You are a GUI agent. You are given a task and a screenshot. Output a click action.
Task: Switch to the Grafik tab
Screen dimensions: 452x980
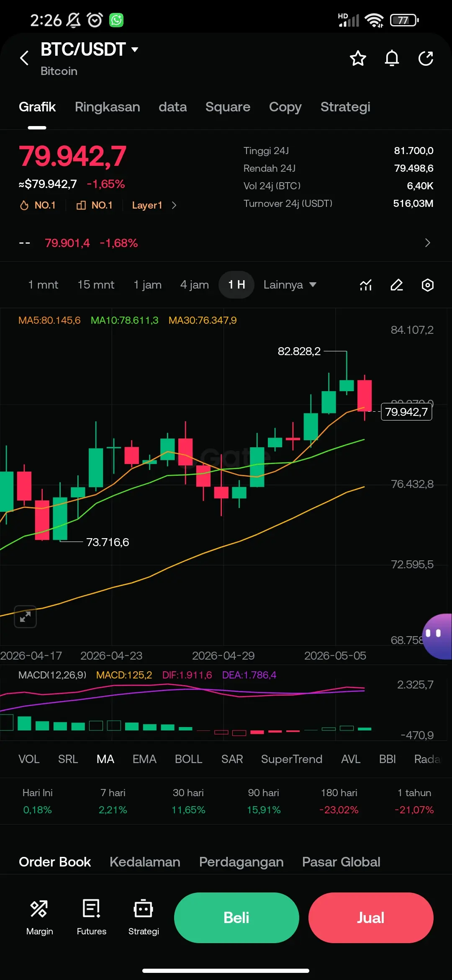[37, 107]
